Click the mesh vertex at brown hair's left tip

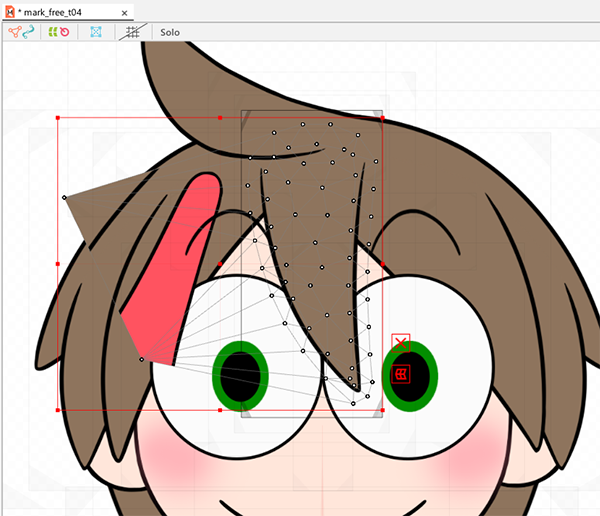coord(64,198)
